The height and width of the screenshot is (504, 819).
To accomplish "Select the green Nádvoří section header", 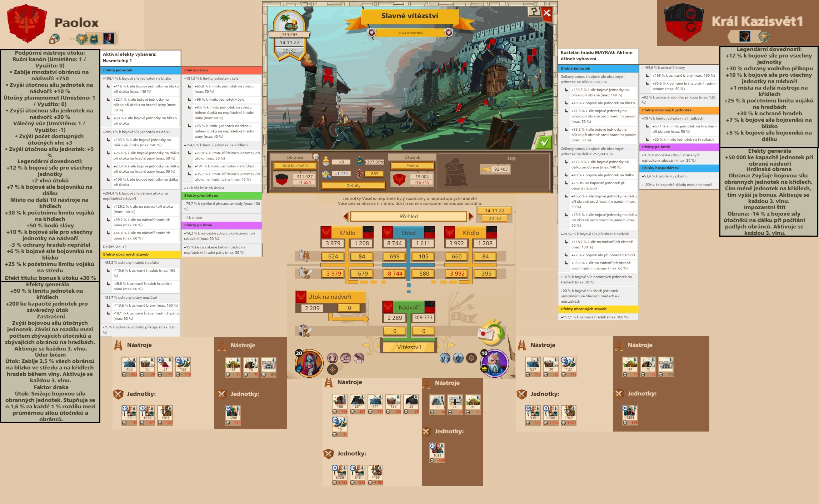I will 409,307.
